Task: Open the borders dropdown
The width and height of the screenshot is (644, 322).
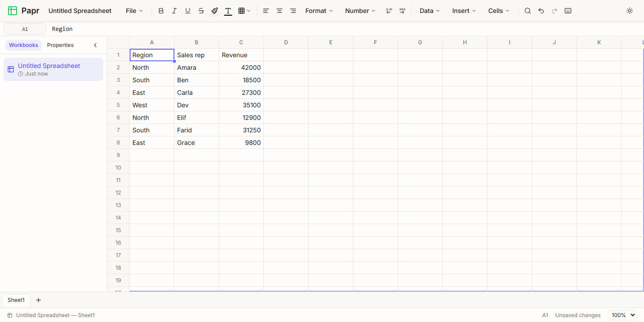Action: point(244,11)
